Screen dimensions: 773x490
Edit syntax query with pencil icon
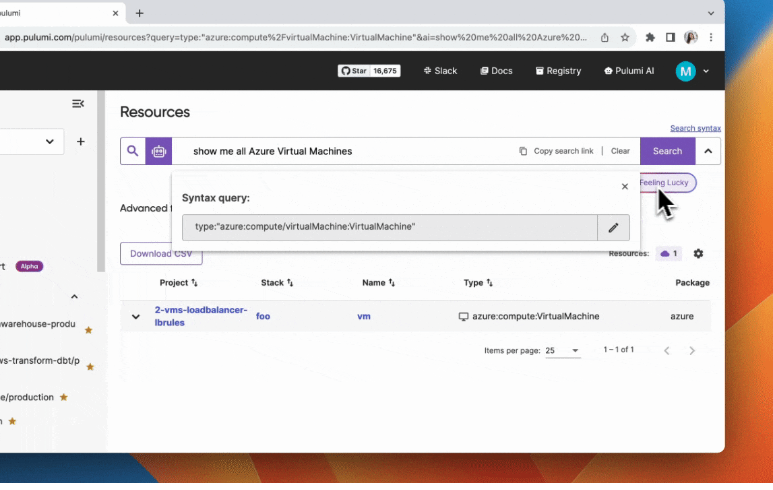pos(613,227)
